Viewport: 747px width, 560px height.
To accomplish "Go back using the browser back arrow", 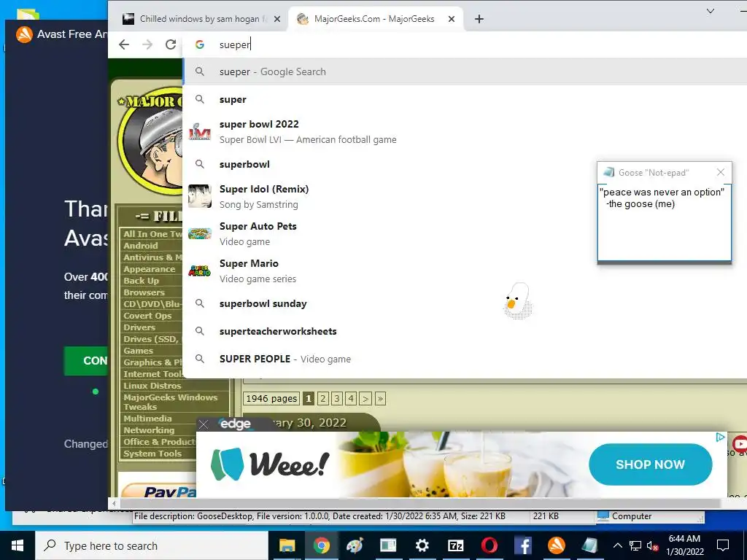I will pos(124,44).
